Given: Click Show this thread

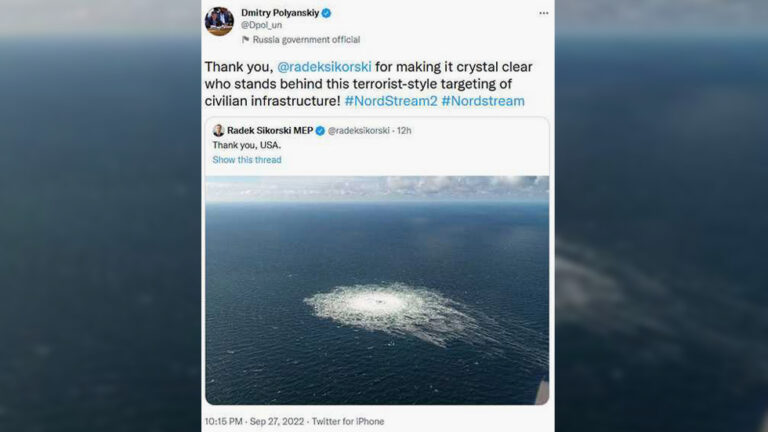Looking at the screenshot, I should (x=247, y=160).
